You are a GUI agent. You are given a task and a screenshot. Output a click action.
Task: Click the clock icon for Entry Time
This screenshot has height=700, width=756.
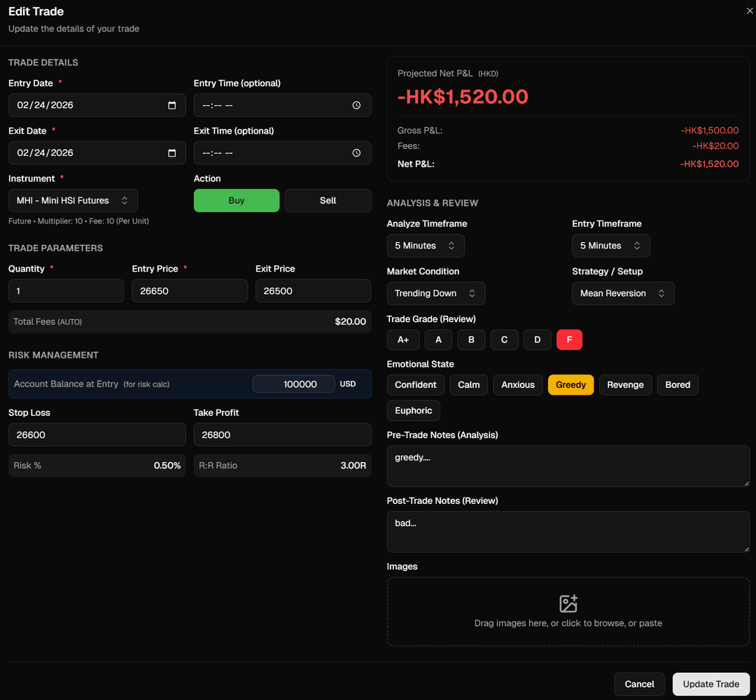[x=357, y=105]
